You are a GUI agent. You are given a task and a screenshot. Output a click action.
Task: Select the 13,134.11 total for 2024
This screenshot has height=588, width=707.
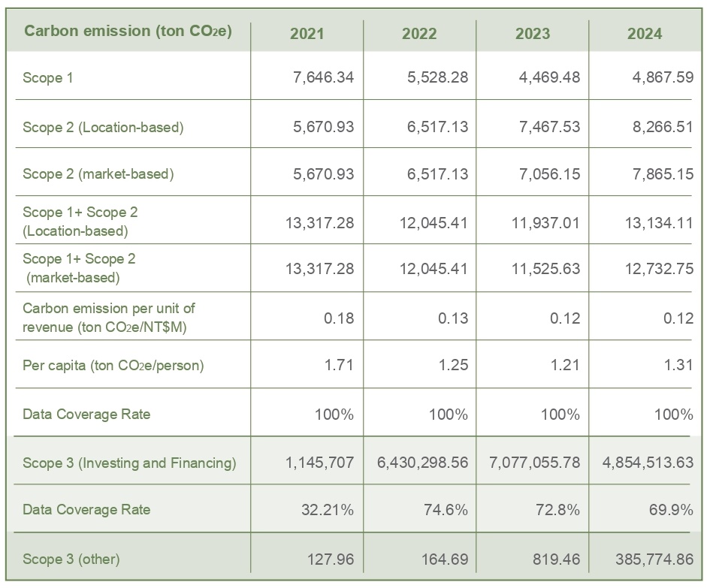pyautogui.click(x=658, y=223)
